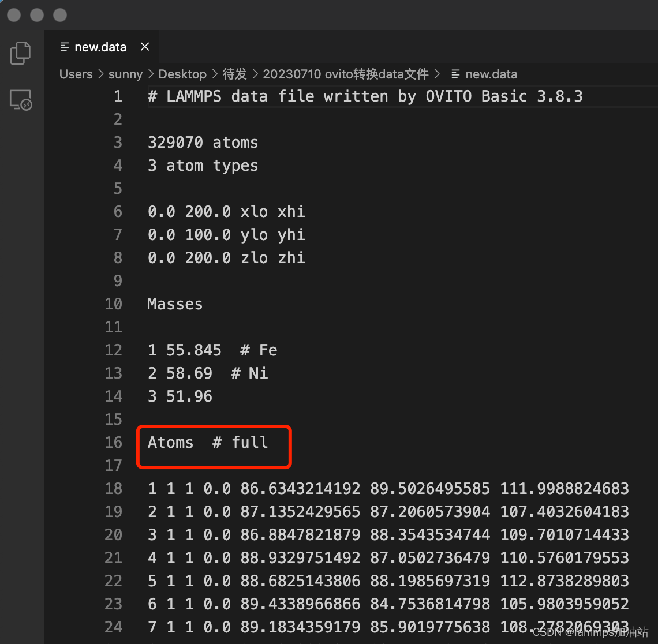Open the Remote Explorer in the sidebar

pyautogui.click(x=20, y=100)
